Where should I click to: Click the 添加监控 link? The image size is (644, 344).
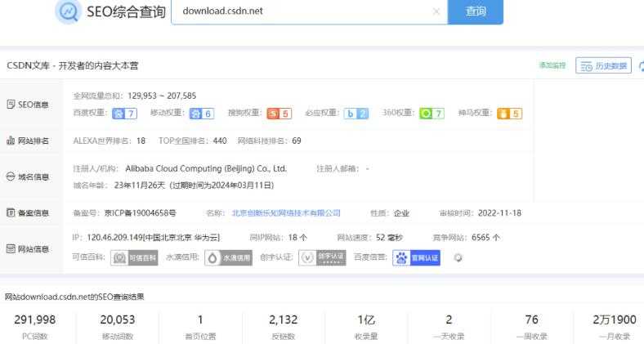(552, 65)
